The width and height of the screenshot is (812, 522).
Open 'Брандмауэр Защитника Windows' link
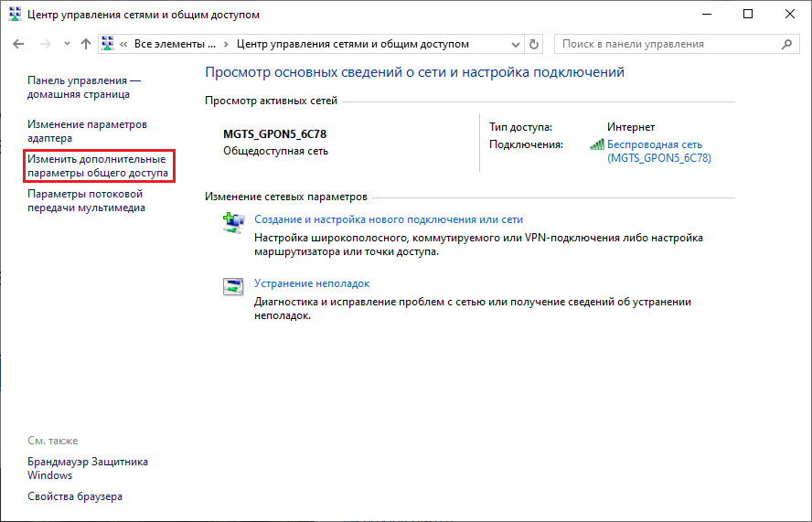click(87, 468)
